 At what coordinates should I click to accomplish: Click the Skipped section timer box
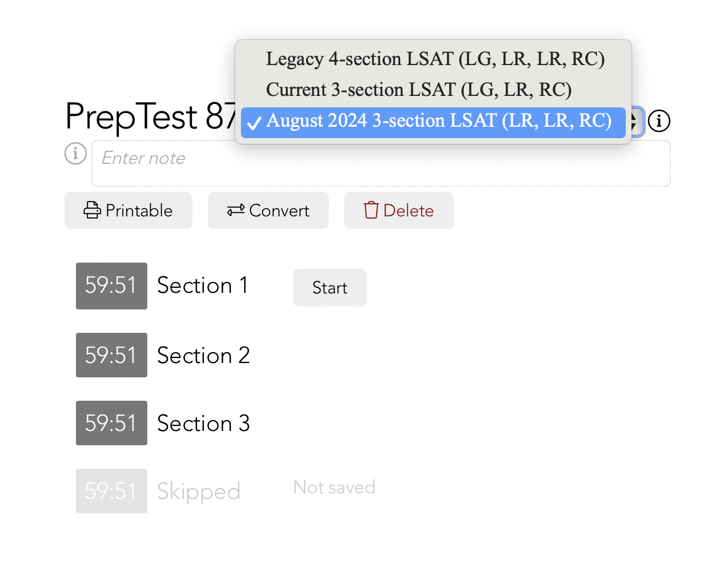[x=111, y=491]
